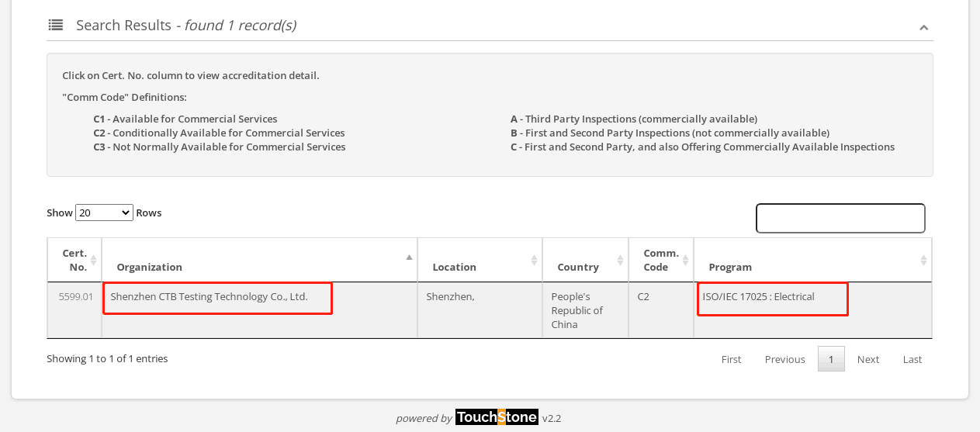Click B - First and Second Party definition
This screenshot has width=980, height=432.
tap(670, 133)
